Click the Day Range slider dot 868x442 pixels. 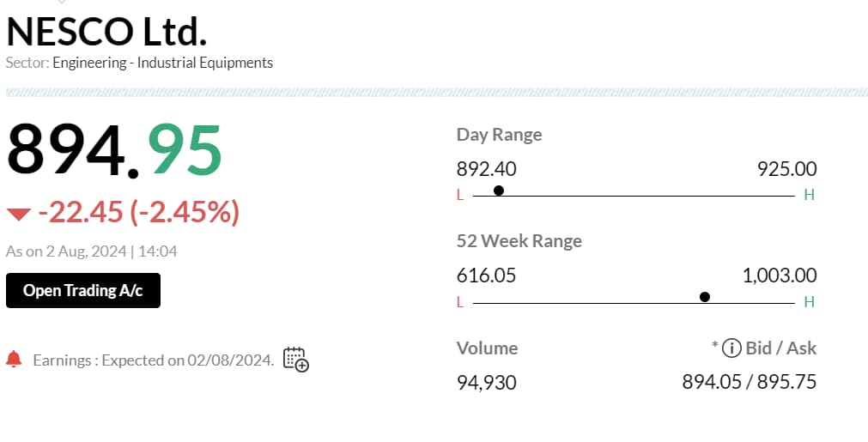499,191
